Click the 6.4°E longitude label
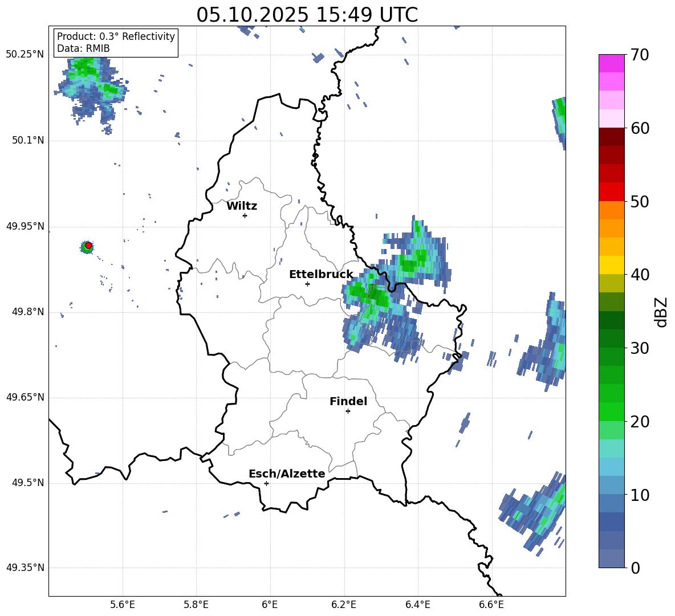The image size is (675, 616). pyautogui.click(x=417, y=605)
